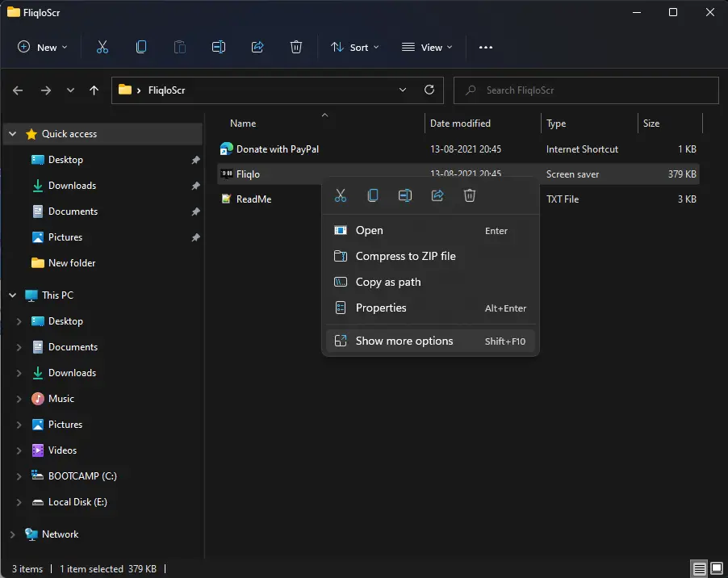Open the Sort options dropdown
The image size is (728, 578).
(x=354, y=48)
